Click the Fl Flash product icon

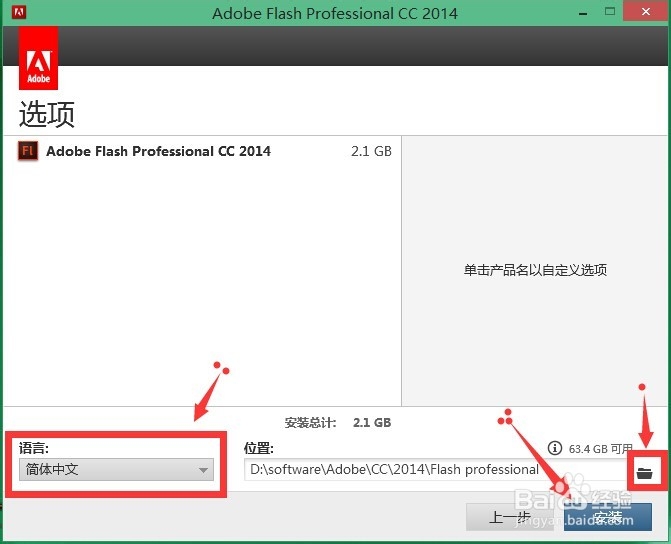[x=28, y=151]
